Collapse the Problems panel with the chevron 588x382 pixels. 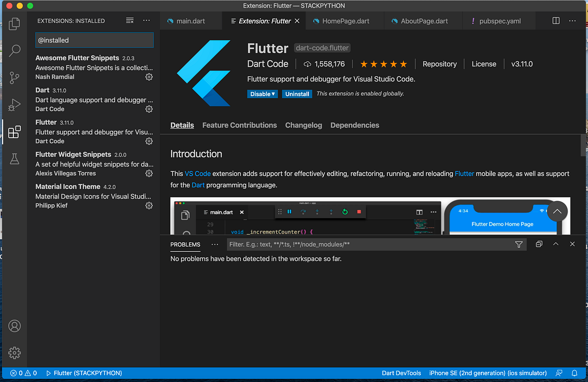click(556, 244)
